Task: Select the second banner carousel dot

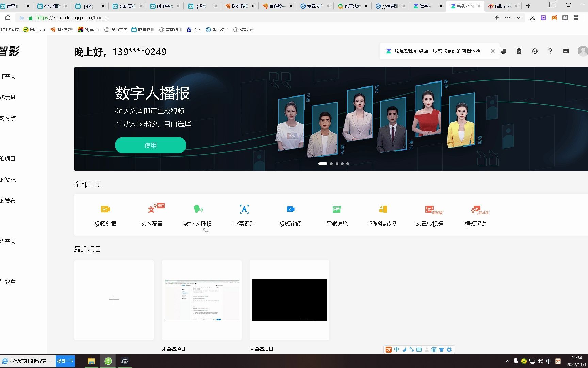Action: tap(331, 164)
